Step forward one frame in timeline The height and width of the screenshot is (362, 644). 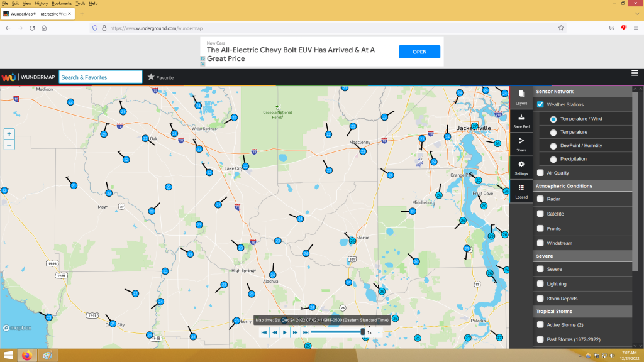pos(295,332)
